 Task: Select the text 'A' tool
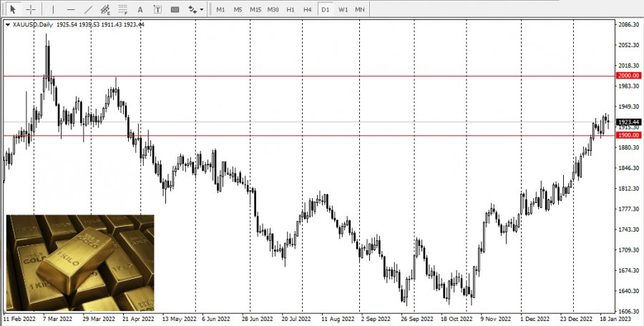(x=140, y=9)
